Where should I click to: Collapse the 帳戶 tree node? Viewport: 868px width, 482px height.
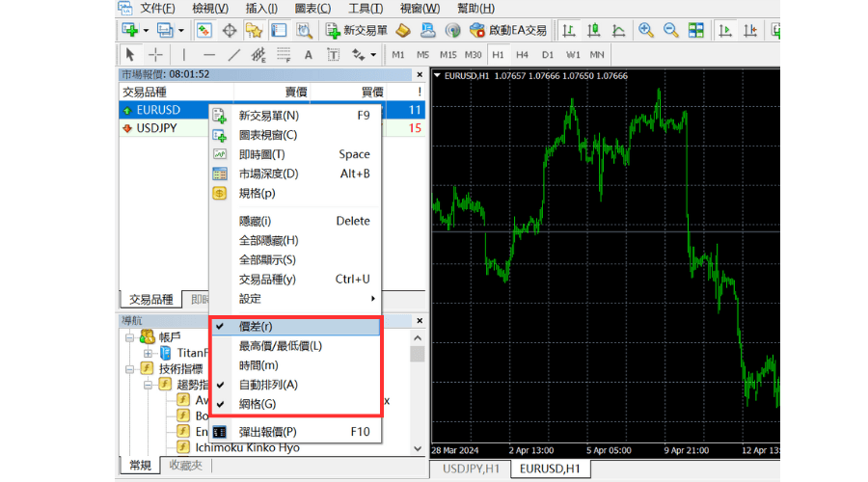coord(128,337)
